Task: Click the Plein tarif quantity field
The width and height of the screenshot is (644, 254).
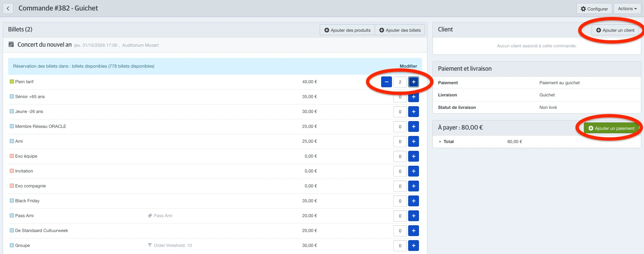Action: (x=400, y=82)
